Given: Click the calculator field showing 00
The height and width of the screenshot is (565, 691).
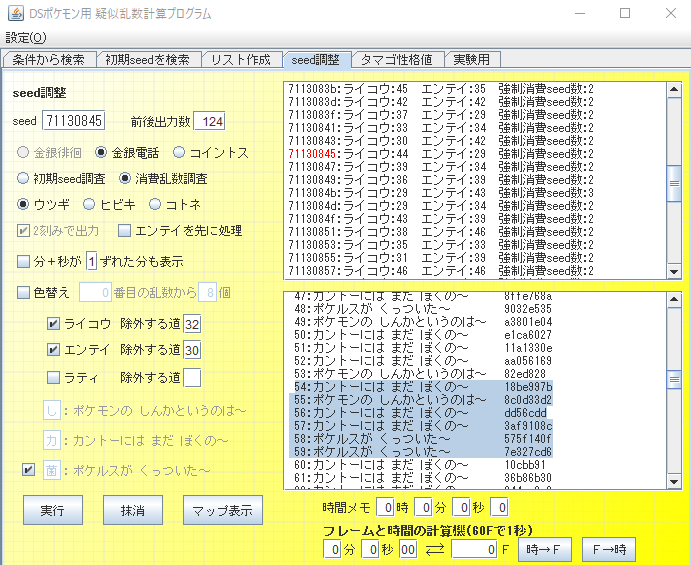Looking at the screenshot, I should 408,550.
